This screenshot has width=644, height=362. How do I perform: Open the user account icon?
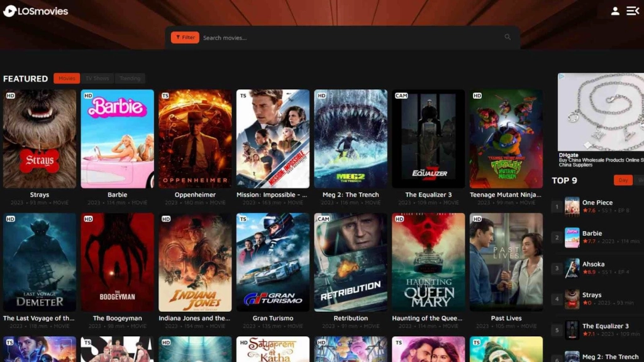coord(615,10)
